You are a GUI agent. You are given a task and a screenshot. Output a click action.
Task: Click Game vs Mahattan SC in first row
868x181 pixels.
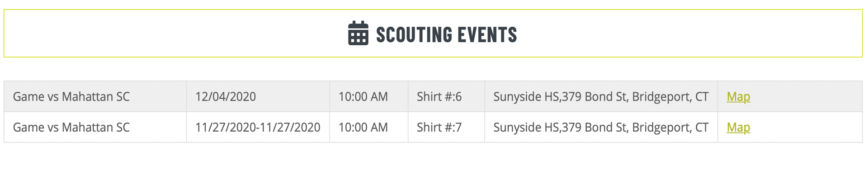click(71, 96)
